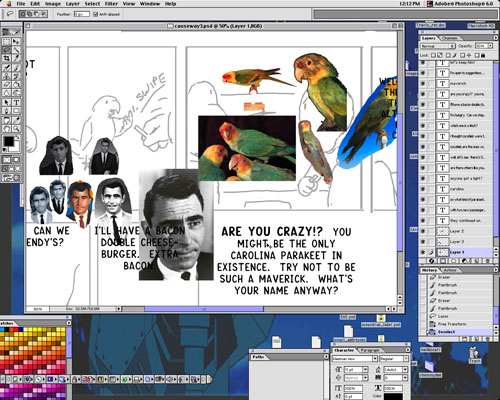500x400 pixels.
Task: Select the Pen tool
Action: click(x=6, y=111)
